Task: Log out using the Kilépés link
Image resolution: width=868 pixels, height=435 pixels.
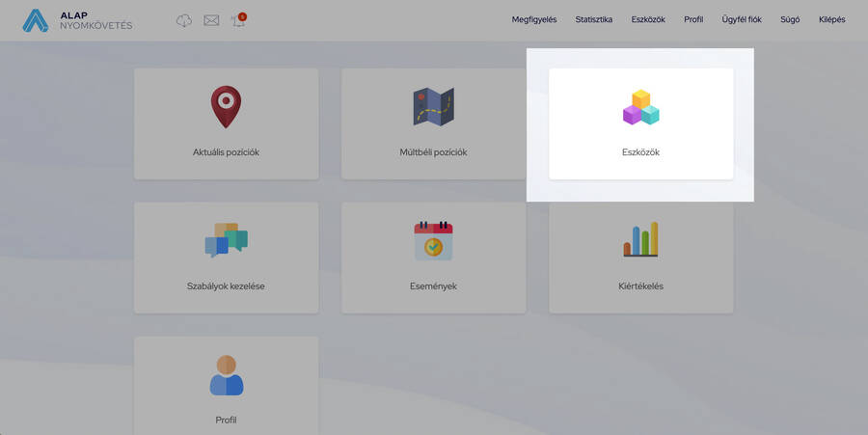Action: pos(831,19)
